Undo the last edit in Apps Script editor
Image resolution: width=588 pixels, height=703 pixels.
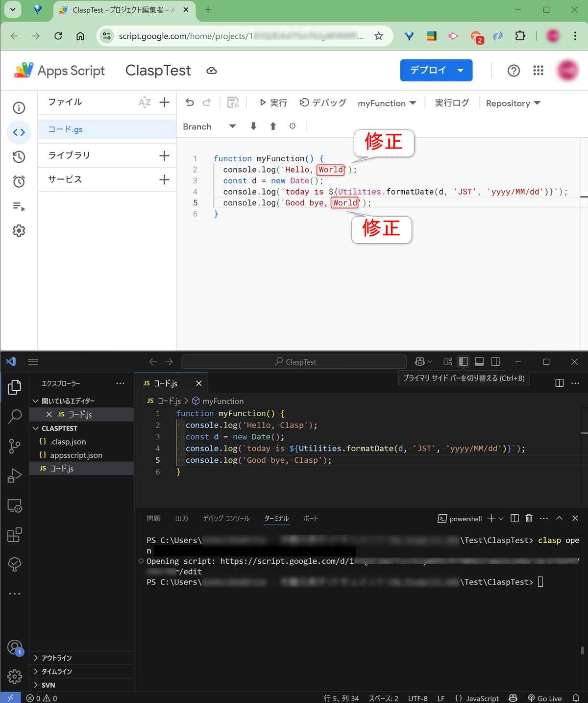pyautogui.click(x=190, y=102)
